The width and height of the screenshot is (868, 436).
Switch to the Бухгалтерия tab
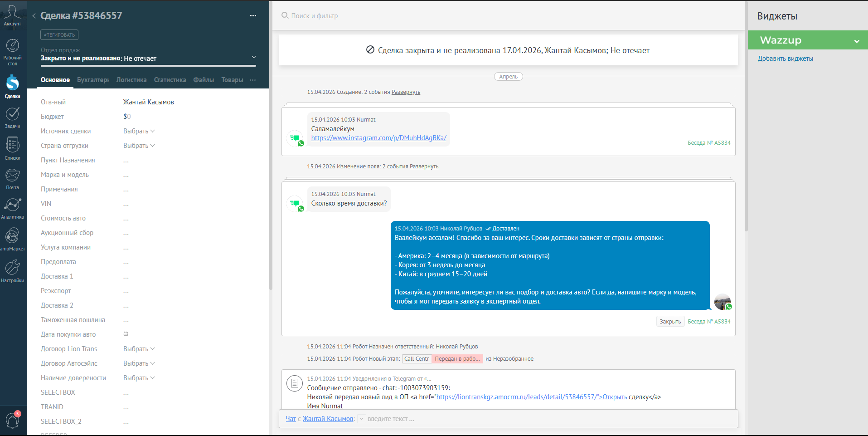coord(93,80)
